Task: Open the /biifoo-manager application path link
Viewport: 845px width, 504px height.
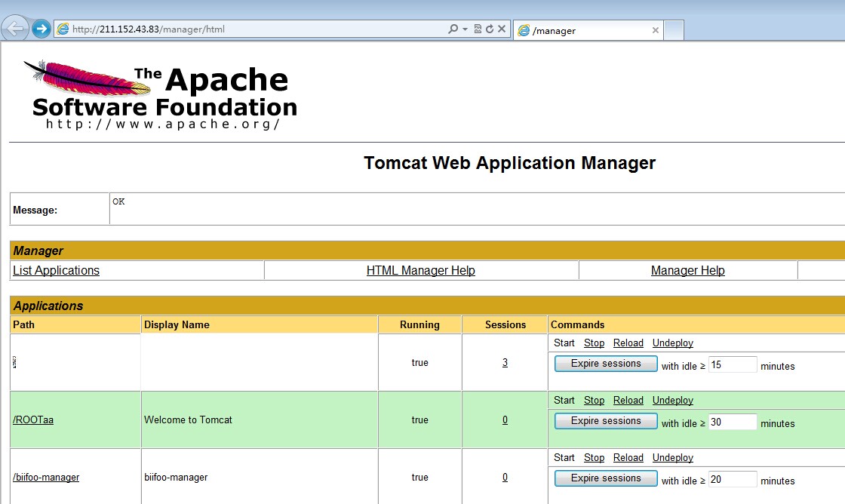Action: tap(46, 477)
